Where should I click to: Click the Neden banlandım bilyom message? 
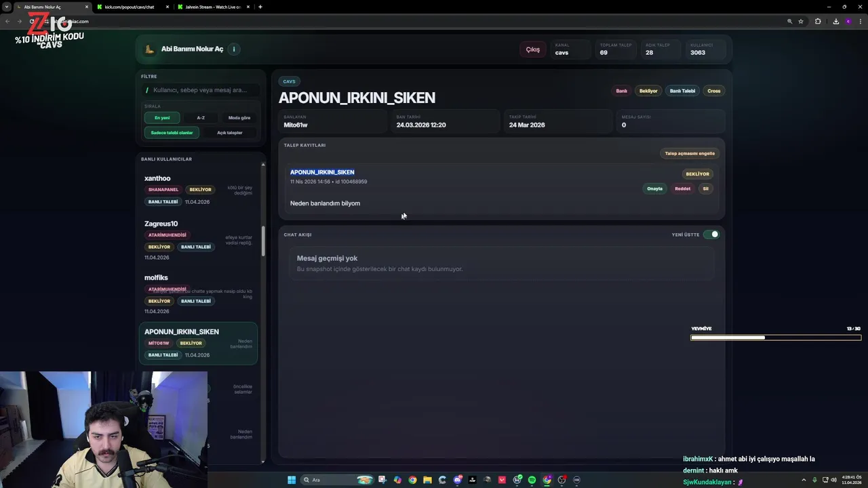(x=325, y=203)
